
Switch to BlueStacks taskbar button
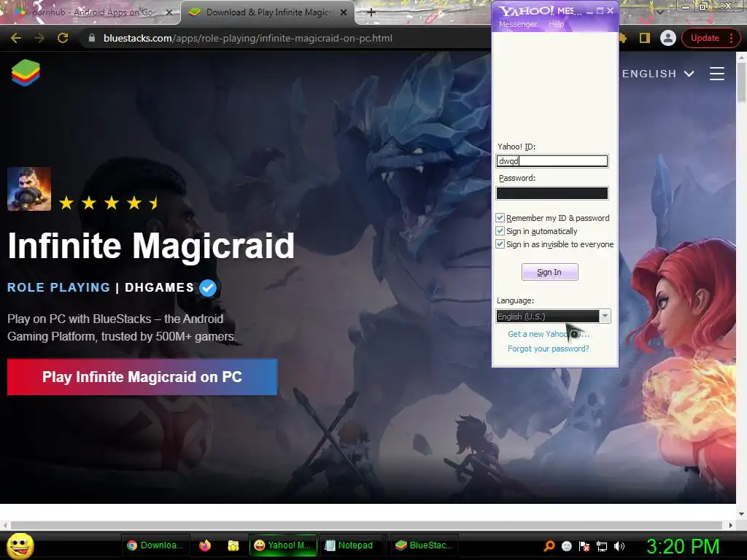(424, 545)
